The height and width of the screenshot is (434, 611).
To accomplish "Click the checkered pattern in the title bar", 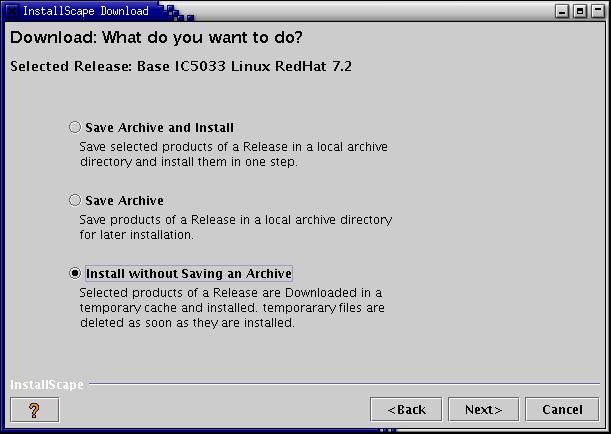I will coord(177,12).
